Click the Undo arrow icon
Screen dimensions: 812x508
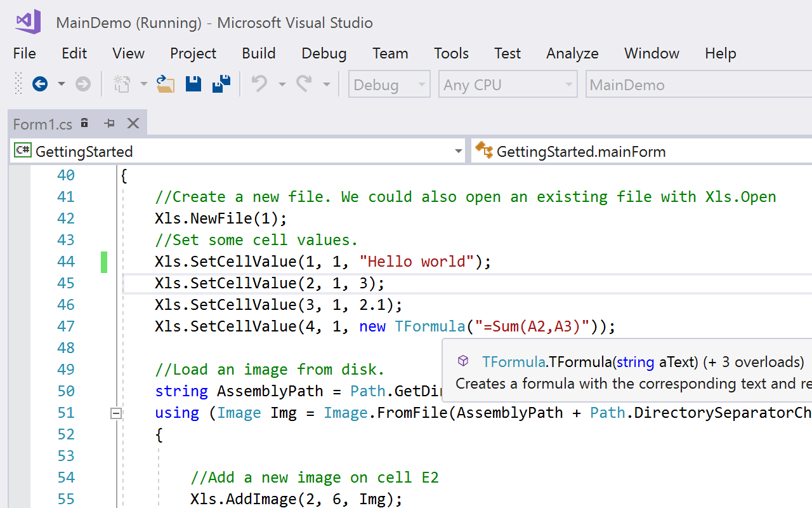coord(259,84)
